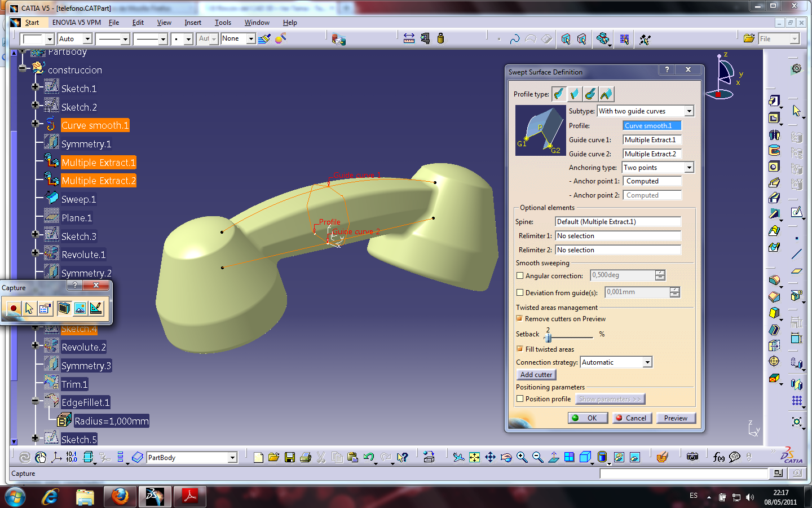Click the Setback slider handle

click(x=548, y=338)
